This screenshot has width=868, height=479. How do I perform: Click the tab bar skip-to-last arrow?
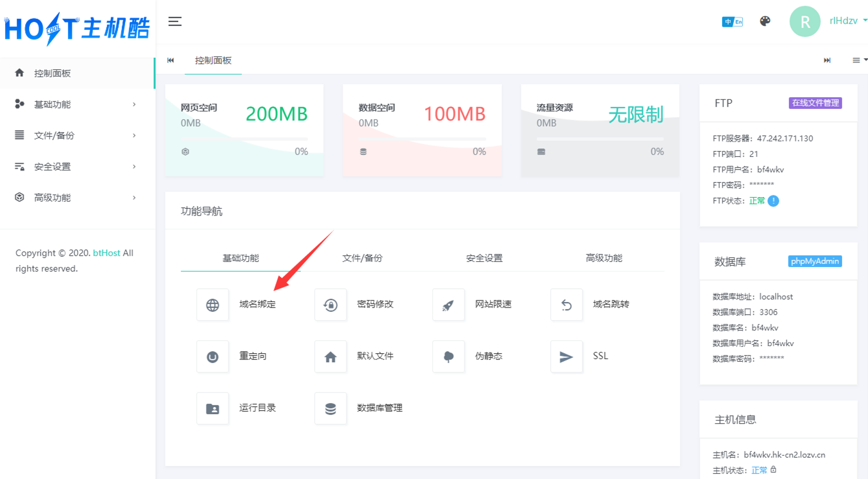click(827, 60)
